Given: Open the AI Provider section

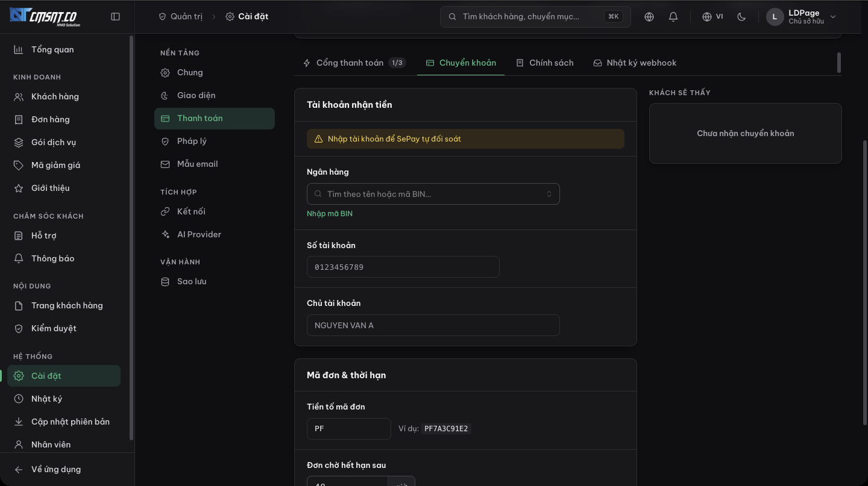Looking at the screenshot, I should (x=215, y=234).
